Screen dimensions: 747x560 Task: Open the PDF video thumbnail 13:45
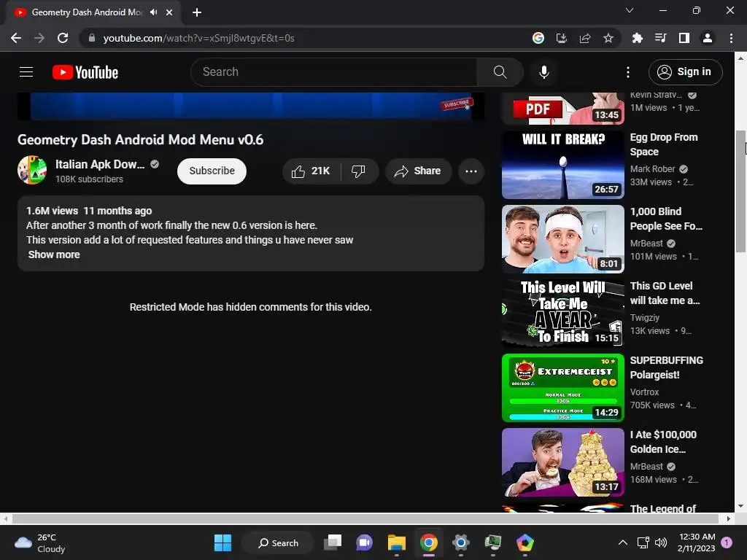tap(562, 109)
